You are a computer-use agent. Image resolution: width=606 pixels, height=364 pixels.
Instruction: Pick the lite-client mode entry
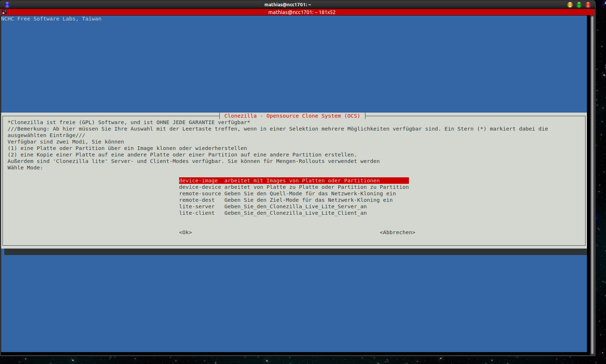(273, 213)
